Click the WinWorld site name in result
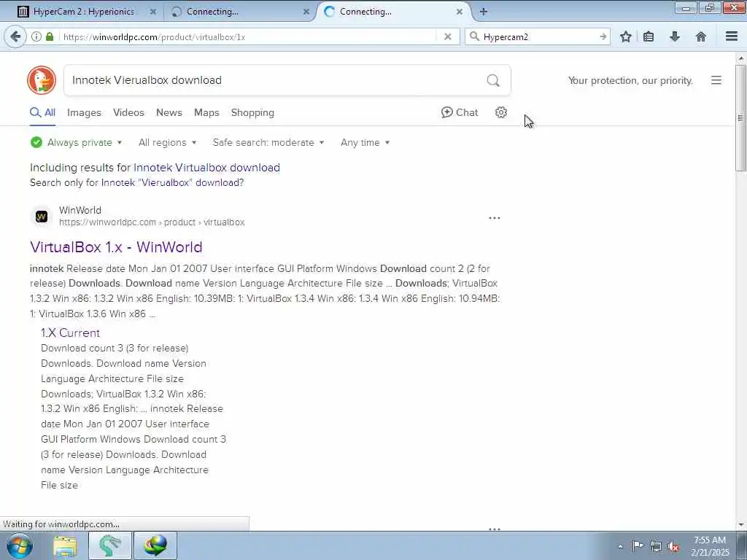 (x=80, y=210)
